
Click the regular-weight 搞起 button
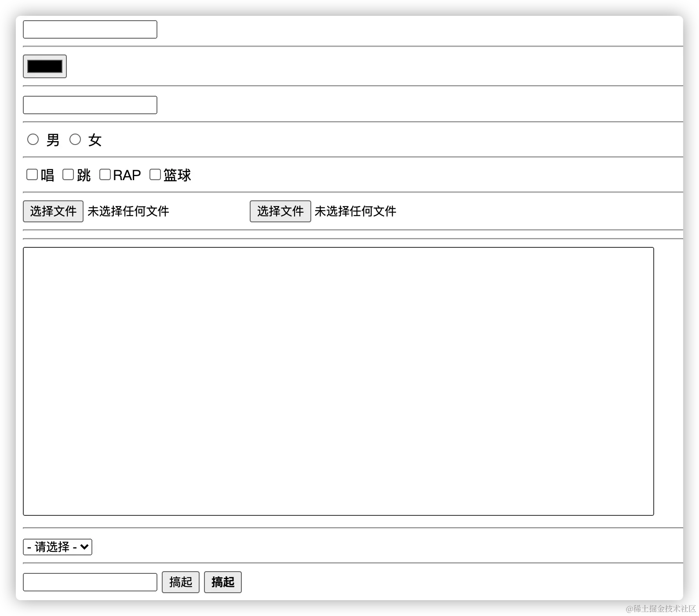pos(181,582)
